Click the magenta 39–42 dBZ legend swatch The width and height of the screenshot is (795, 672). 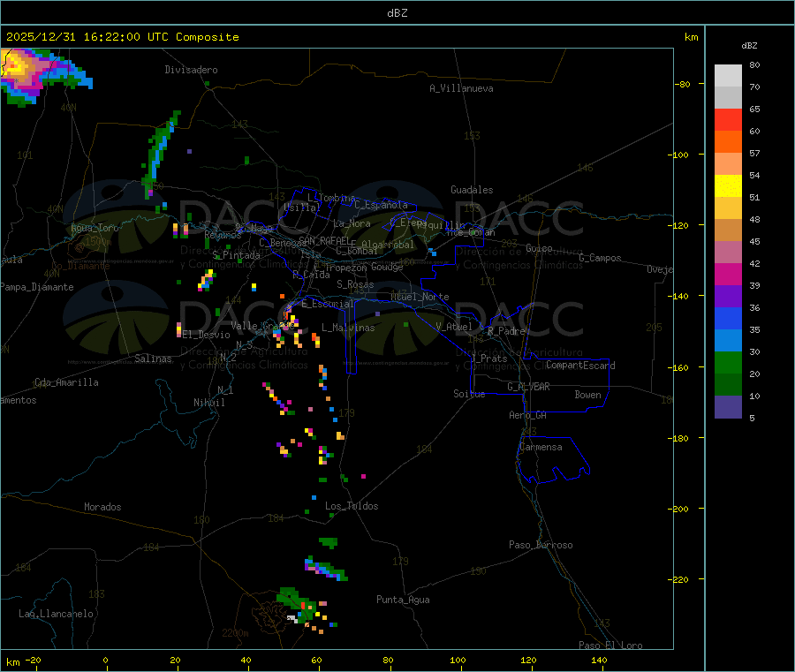(x=728, y=274)
